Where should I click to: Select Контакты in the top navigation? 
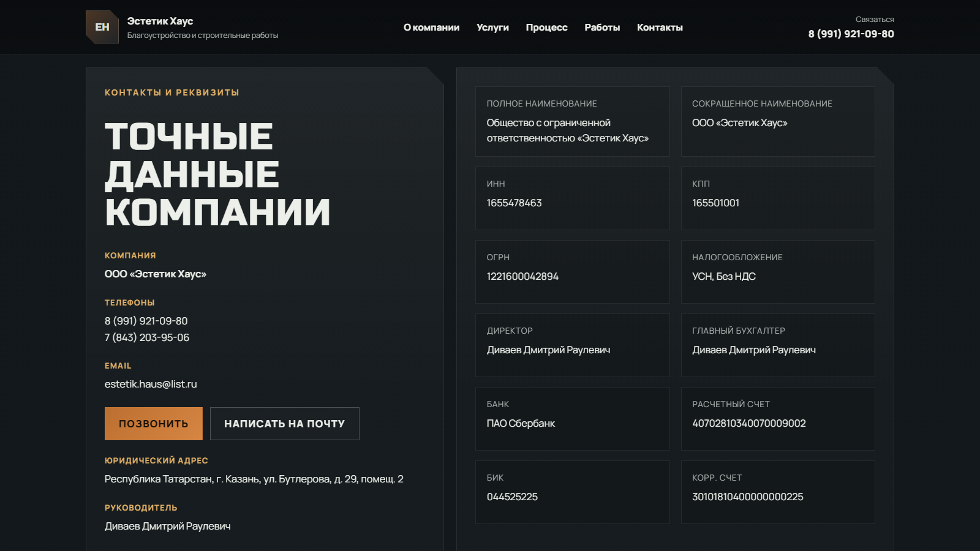660,28
